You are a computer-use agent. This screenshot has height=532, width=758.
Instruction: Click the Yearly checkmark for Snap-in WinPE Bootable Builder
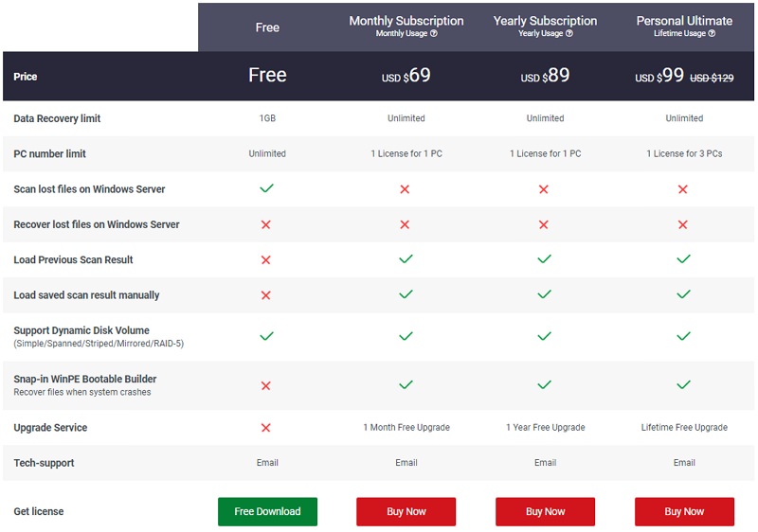tap(544, 384)
